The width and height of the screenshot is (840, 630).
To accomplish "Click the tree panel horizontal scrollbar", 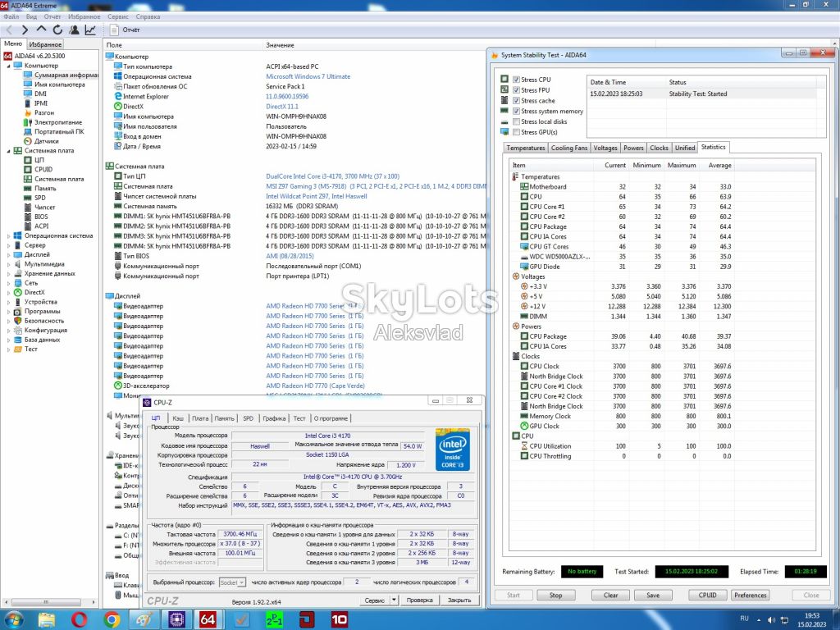I will coord(46,602).
